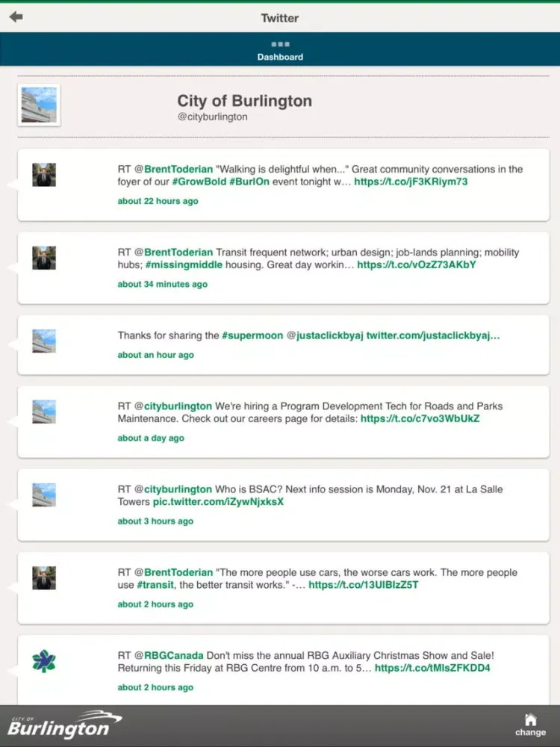
Task: Select 'about 34 minutes ago' timestamp
Action: (162, 284)
